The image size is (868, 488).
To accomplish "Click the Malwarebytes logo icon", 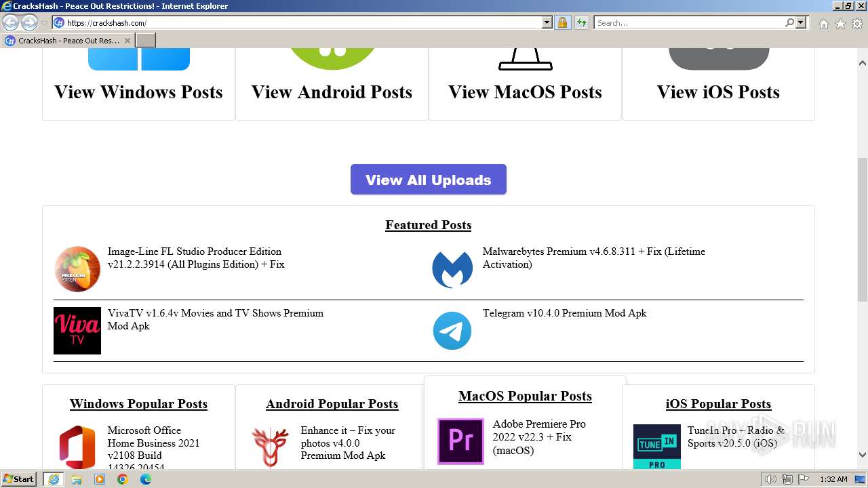I will 452,269.
